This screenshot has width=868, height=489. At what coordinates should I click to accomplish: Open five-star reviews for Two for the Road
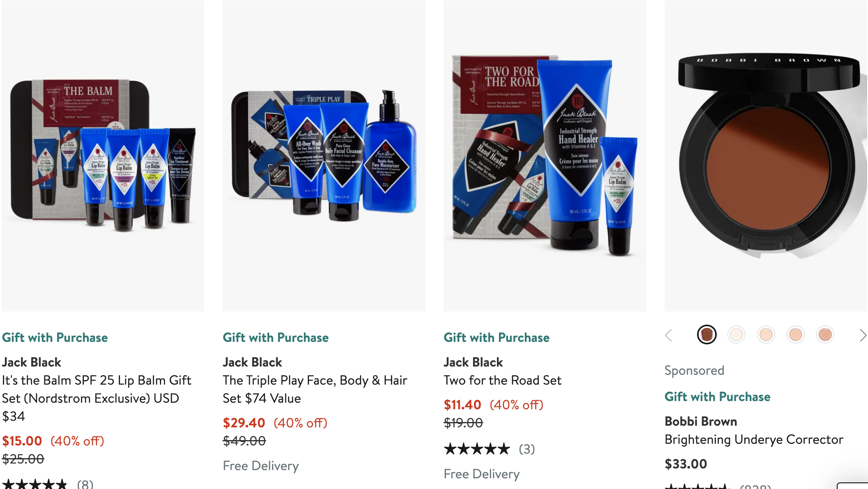coord(489,449)
